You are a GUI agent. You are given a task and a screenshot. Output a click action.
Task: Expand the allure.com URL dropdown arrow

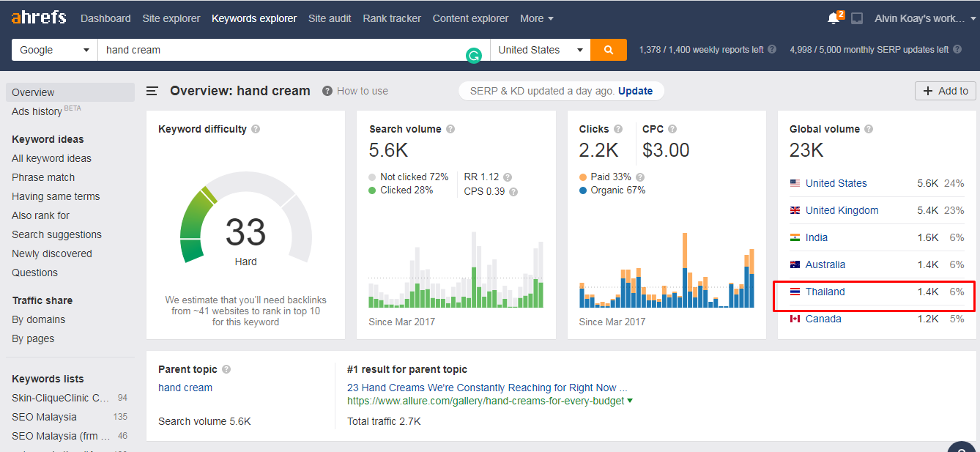pos(630,401)
